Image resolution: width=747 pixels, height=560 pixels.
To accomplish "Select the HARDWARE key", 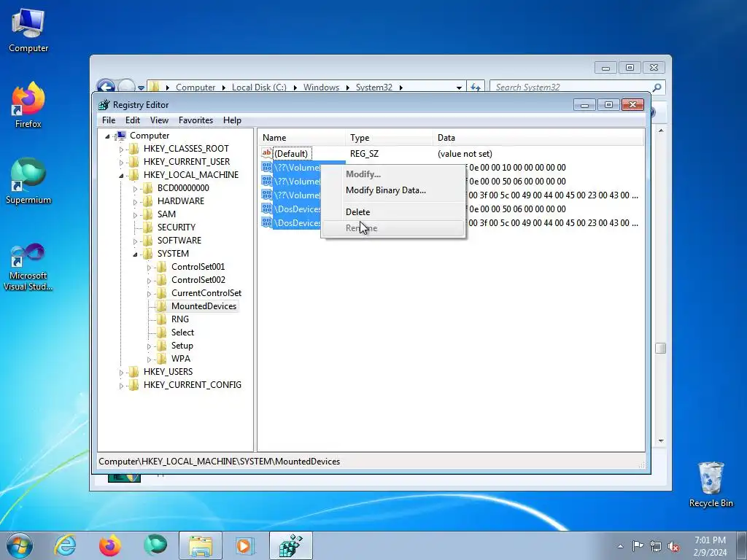I will pyautogui.click(x=181, y=201).
